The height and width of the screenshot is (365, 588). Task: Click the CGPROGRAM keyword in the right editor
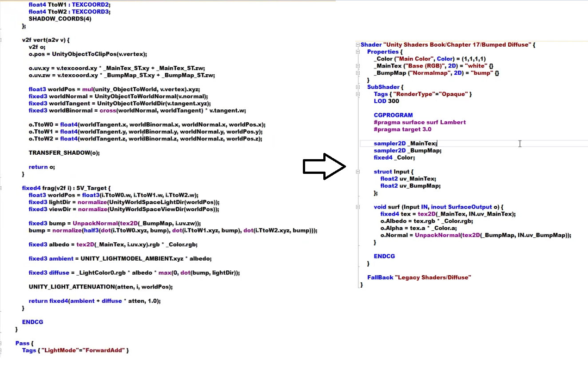(x=393, y=115)
